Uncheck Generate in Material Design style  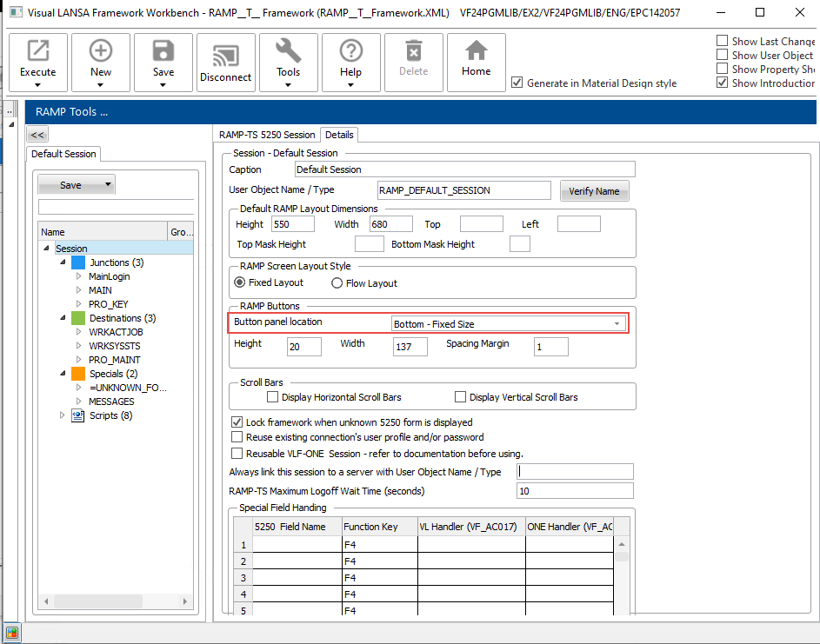coord(517,83)
